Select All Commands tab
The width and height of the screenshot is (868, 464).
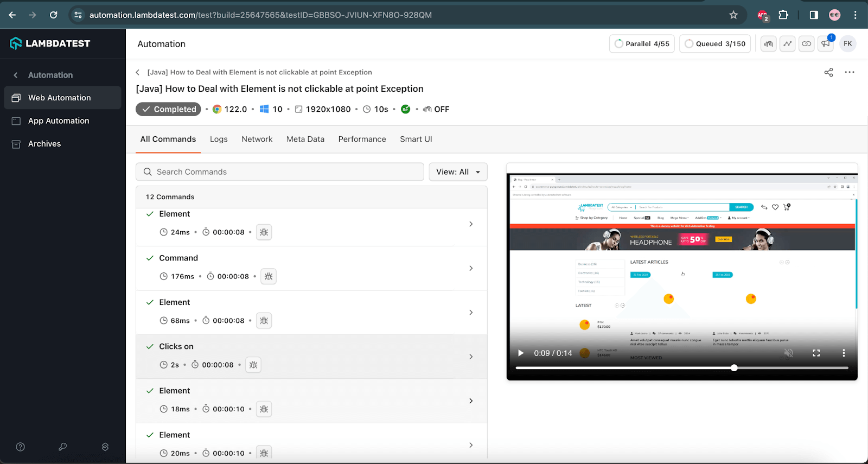click(x=168, y=139)
